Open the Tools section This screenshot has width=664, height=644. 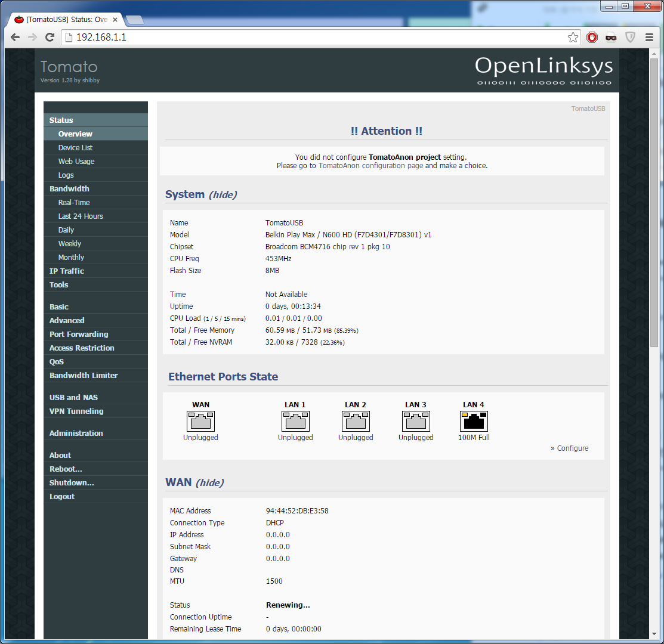click(95, 285)
